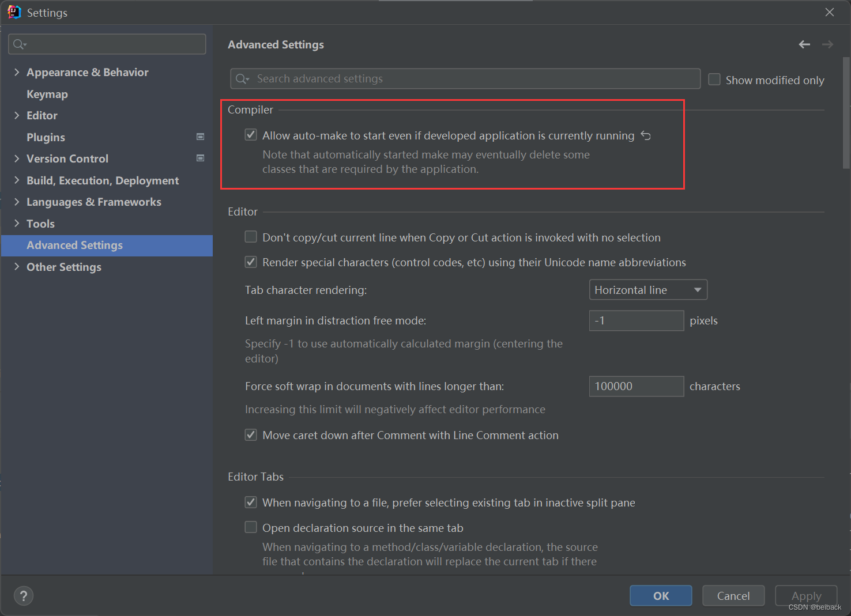Click the Version Control project-level settings icon
The image size is (851, 616).
point(200,158)
